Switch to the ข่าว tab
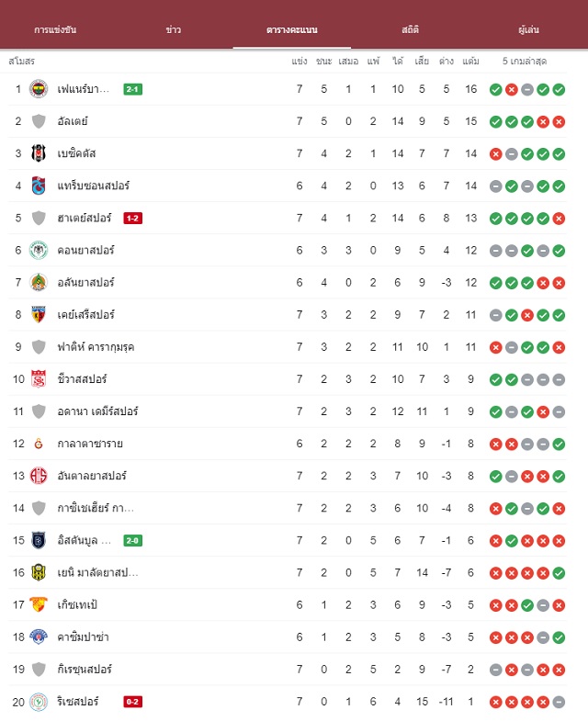 click(174, 30)
